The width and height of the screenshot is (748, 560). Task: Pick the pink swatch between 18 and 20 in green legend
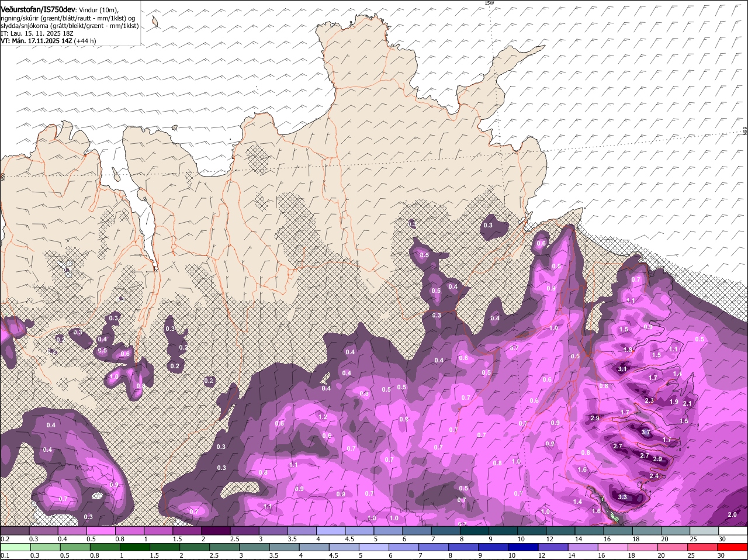pyautogui.click(x=643, y=547)
